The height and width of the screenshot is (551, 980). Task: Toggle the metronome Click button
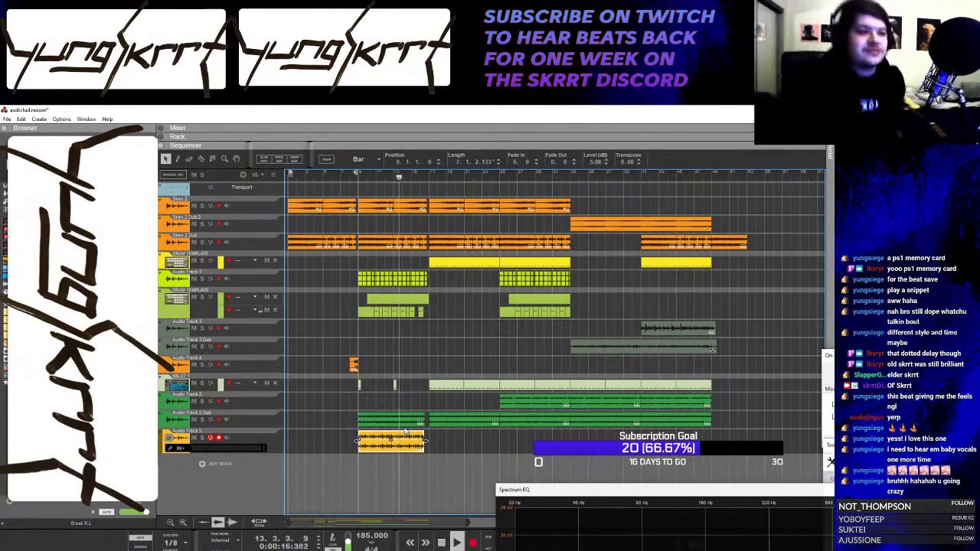(x=332, y=539)
